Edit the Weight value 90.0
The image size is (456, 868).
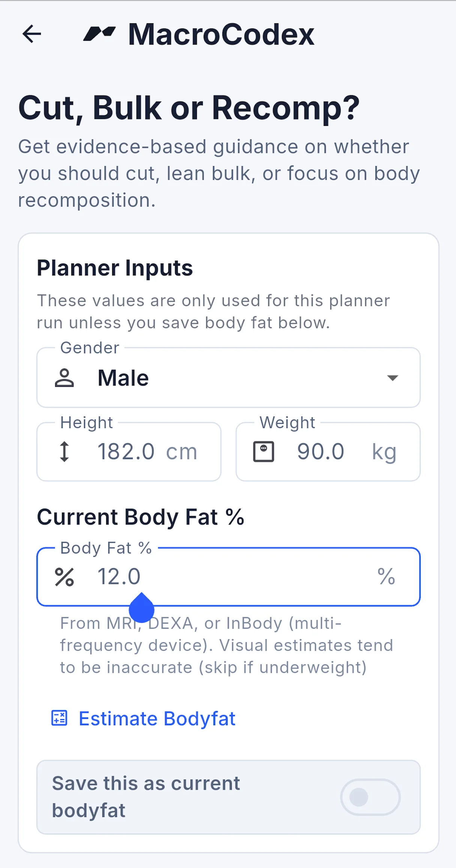coord(321,452)
